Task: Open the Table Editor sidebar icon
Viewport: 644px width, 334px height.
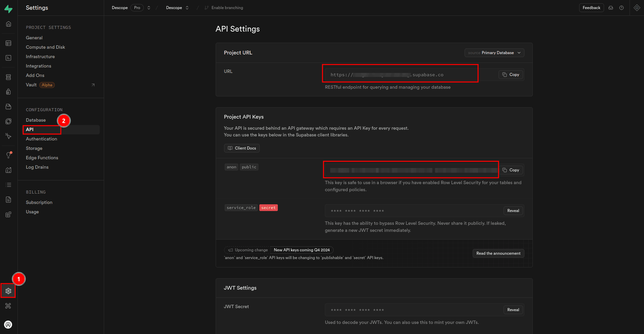Action: coord(8,43)
